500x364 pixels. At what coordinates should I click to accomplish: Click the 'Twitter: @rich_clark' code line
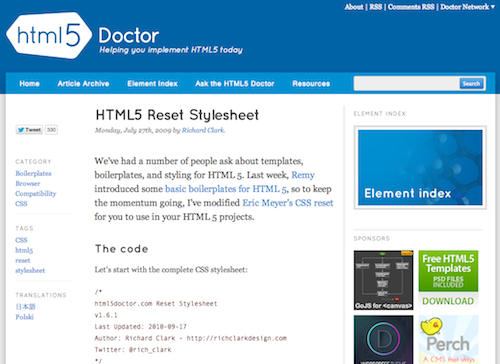click(133, 350)
